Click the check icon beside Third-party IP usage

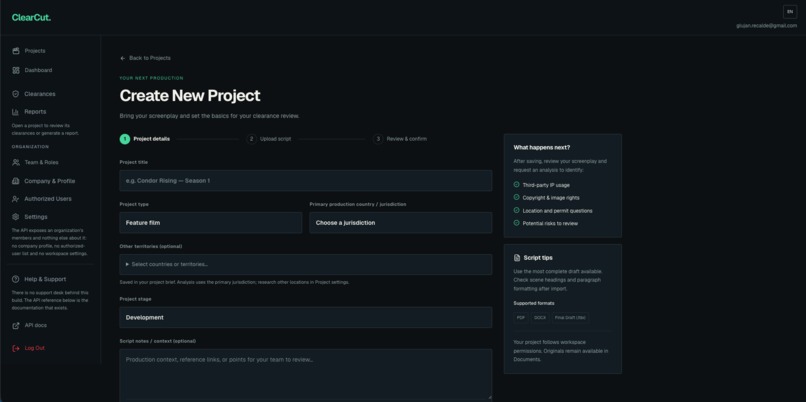click(517, 185)
